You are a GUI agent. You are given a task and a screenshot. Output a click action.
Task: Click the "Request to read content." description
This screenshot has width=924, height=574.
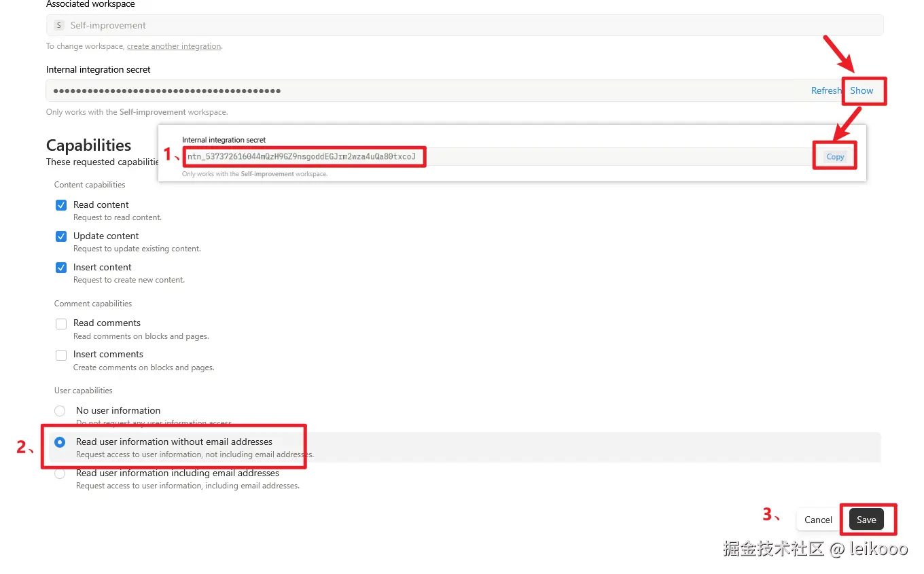(x=118, y=217)
